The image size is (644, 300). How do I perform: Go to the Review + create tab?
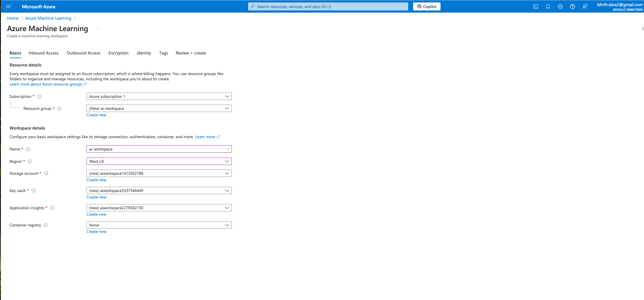pos(191,53)
